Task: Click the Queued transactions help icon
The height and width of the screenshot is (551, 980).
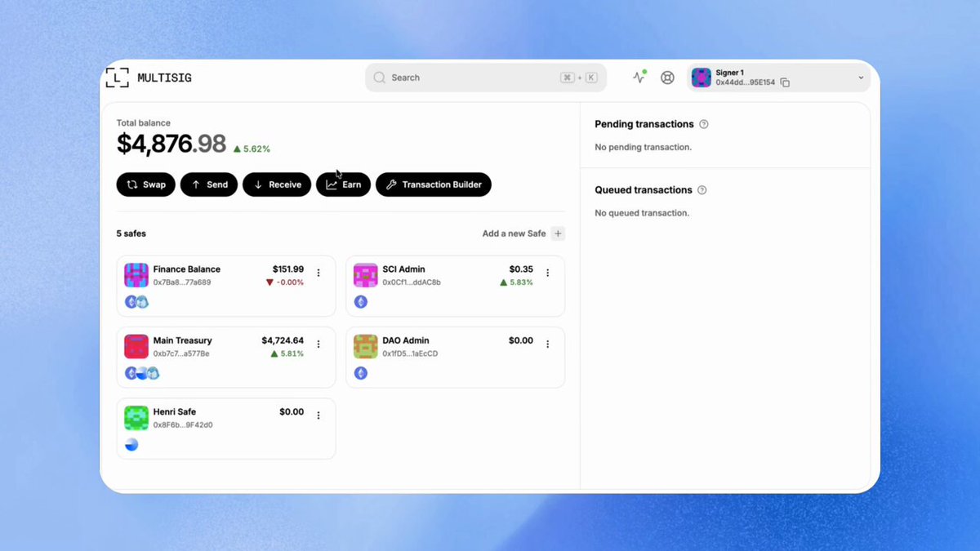Action: tap(702, 190)
